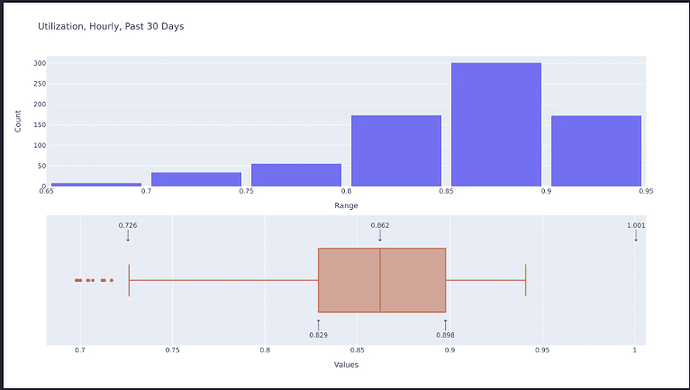690x390 pixels.
Task: Click the 0.9–0.95 range histogram bar
Action: click(596, 151)
